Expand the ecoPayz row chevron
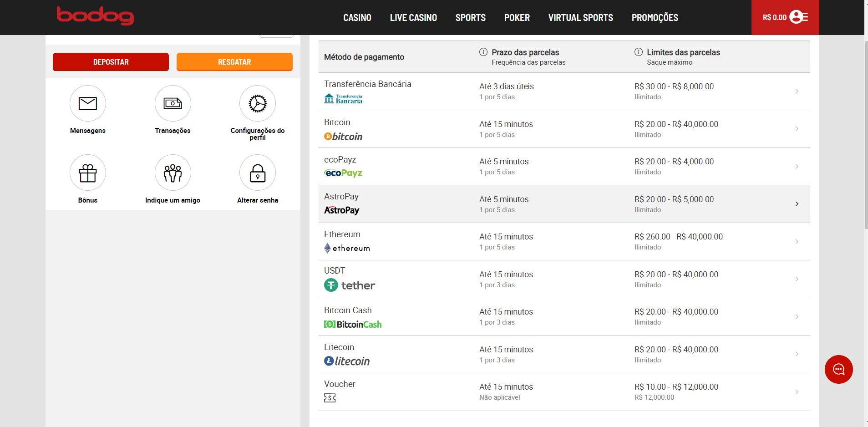Screen dimensions: 868x427 (797, 167)
